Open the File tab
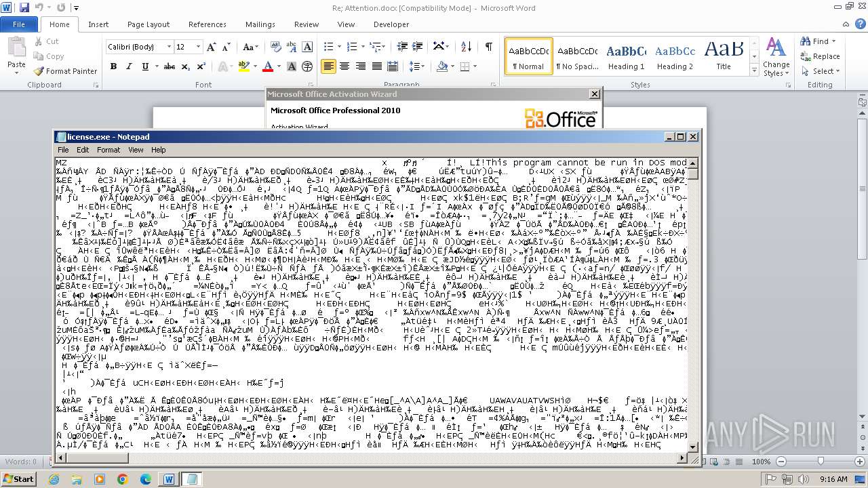 point(19,24)
